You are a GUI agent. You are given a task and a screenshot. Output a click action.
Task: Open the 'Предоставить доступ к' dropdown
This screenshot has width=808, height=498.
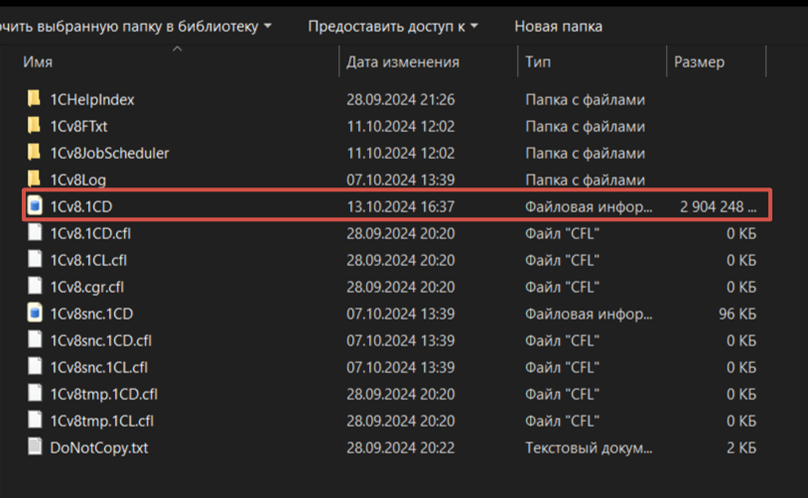[393, 26]
